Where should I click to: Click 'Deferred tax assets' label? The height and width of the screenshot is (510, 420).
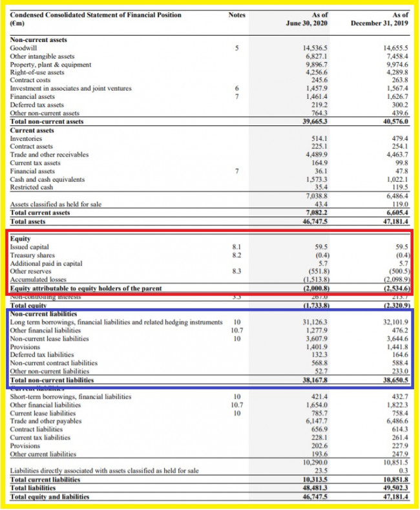(37, 105)
